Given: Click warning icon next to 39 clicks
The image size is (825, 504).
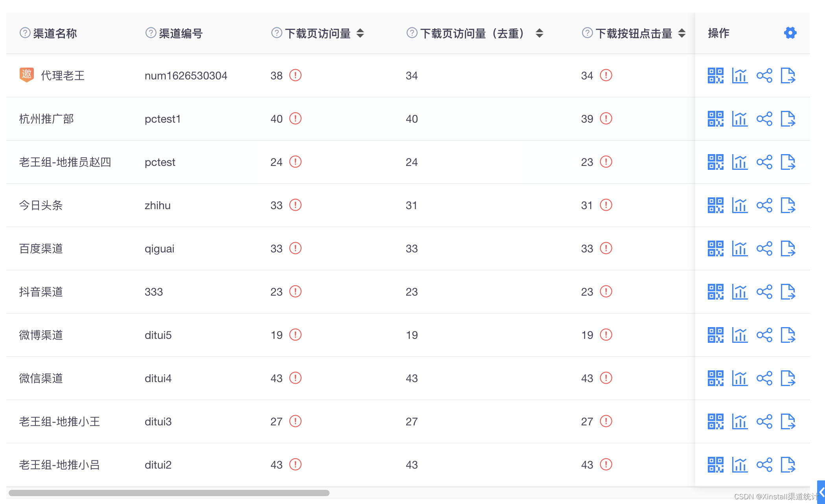Looking at the screenshot, I should tap(606, 118).
